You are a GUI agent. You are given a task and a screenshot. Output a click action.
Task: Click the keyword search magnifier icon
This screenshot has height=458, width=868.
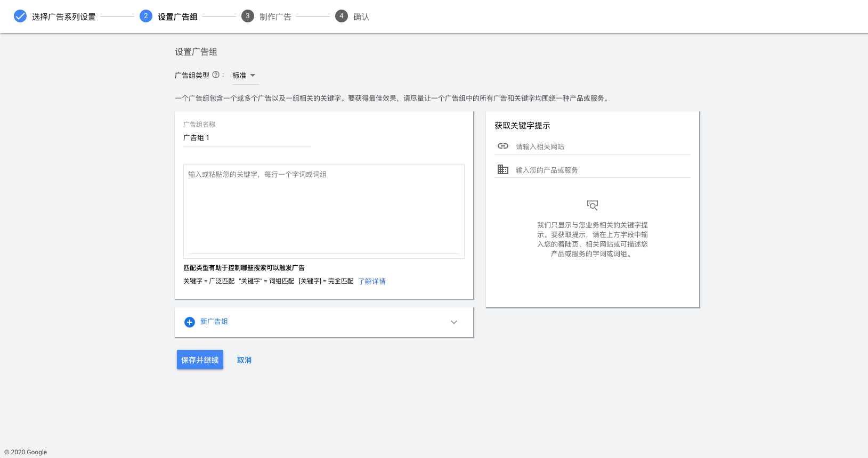(x=593, y=206)
